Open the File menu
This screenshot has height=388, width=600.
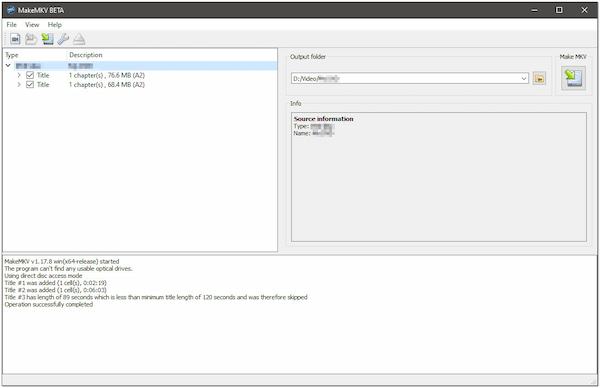(x=11, y=24)
